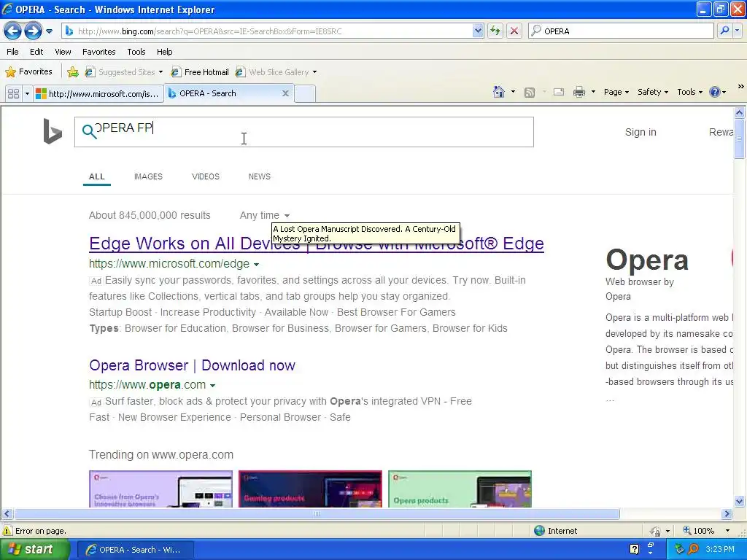The image size is (747, 560).
Task: Open Choose from Opera's browsers thumbnail
Action: point(160,489)
